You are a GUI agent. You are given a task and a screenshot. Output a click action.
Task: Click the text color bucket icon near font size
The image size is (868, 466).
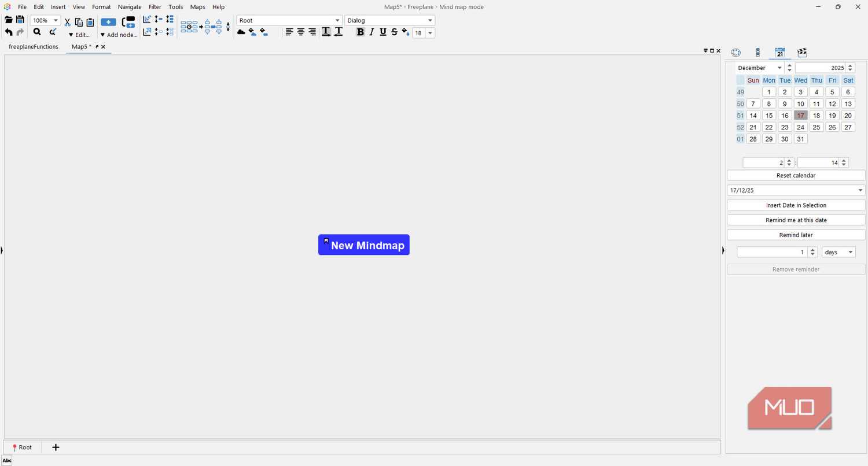coord(406,32)
